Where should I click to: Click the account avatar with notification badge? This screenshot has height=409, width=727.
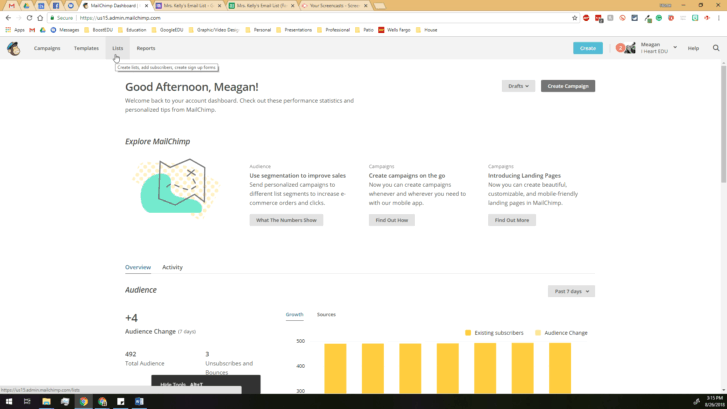point(625,48)
